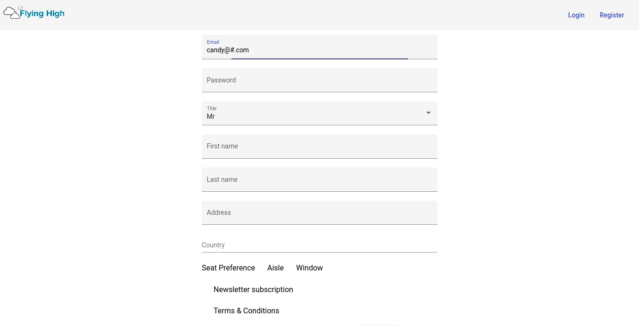Toggle Newsletter subscription option
The width and height of the screenshot is (644, 327).
253,289
